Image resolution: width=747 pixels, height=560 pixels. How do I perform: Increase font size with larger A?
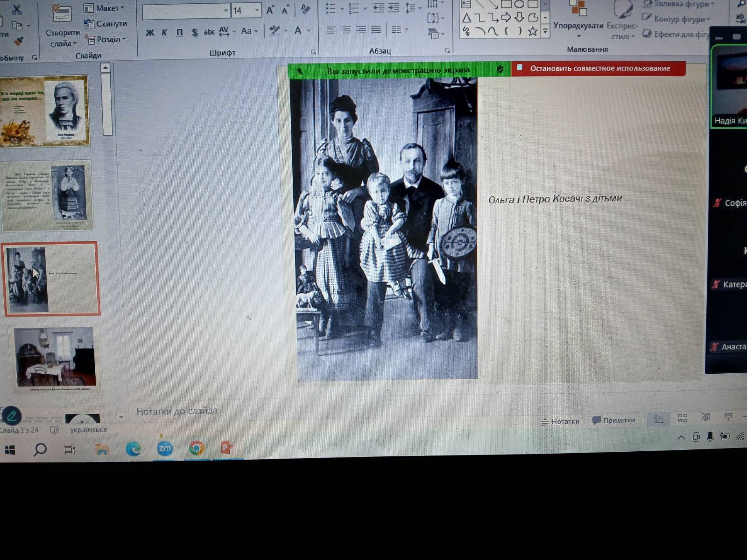(x=270, y=10)
